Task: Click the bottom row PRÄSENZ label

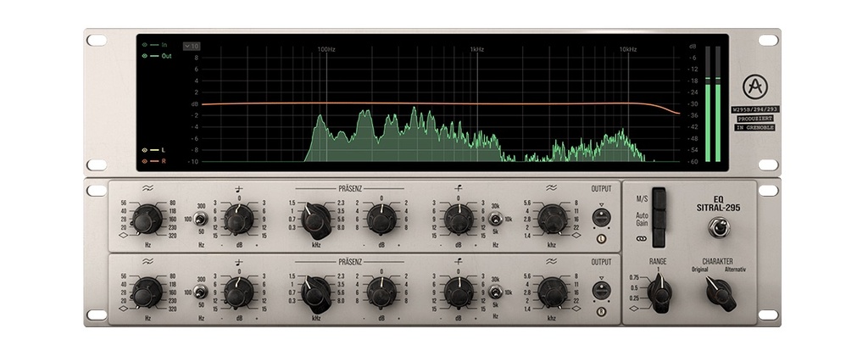Action: point(350,262)
